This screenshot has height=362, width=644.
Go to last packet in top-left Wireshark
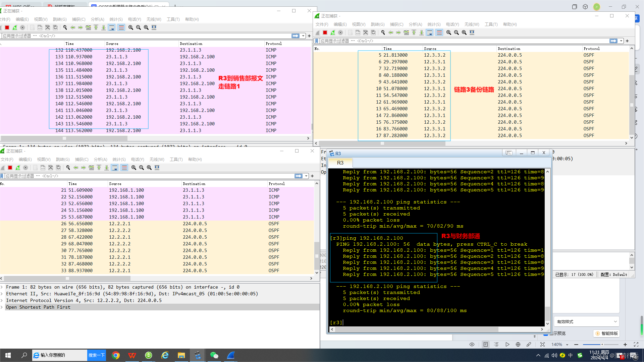tap(104, 27)
